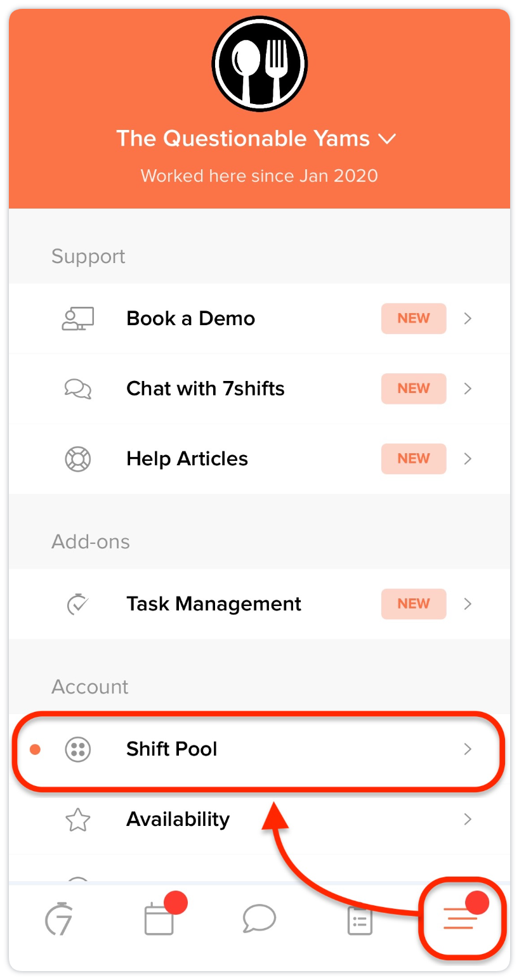This screenshot has height=980, width=519.
Task: Open the Book a Demo row
Action: pyautogui.click(x=259, y=318)
